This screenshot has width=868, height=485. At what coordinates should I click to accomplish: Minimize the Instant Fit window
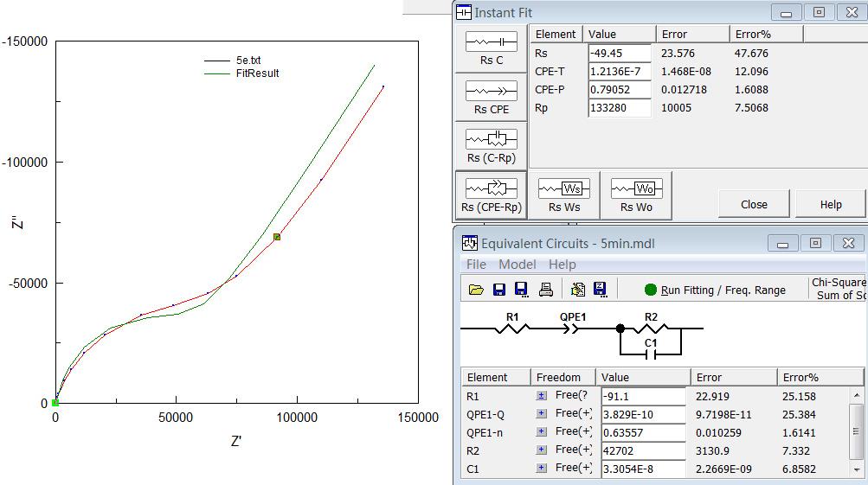(786, 12)
